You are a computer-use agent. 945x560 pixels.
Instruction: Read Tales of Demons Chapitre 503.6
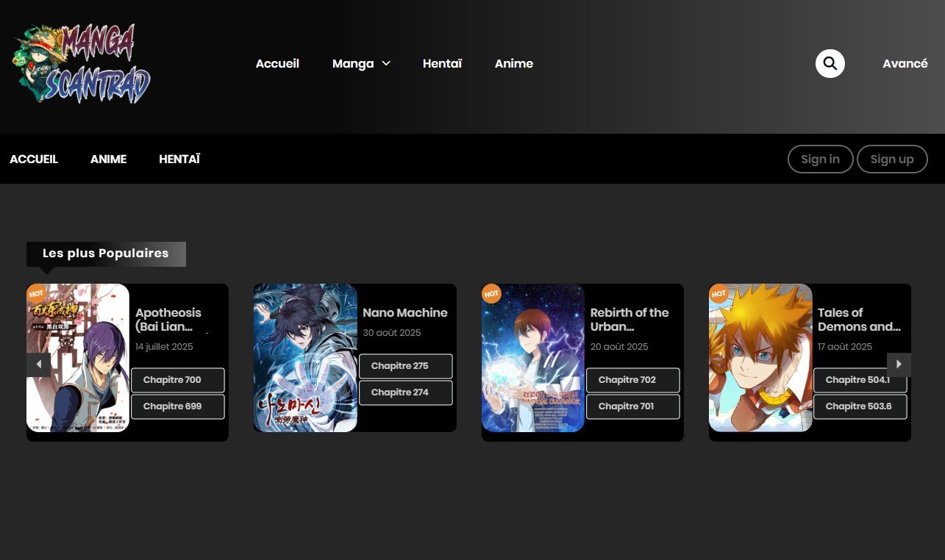(x=860, y=406)
